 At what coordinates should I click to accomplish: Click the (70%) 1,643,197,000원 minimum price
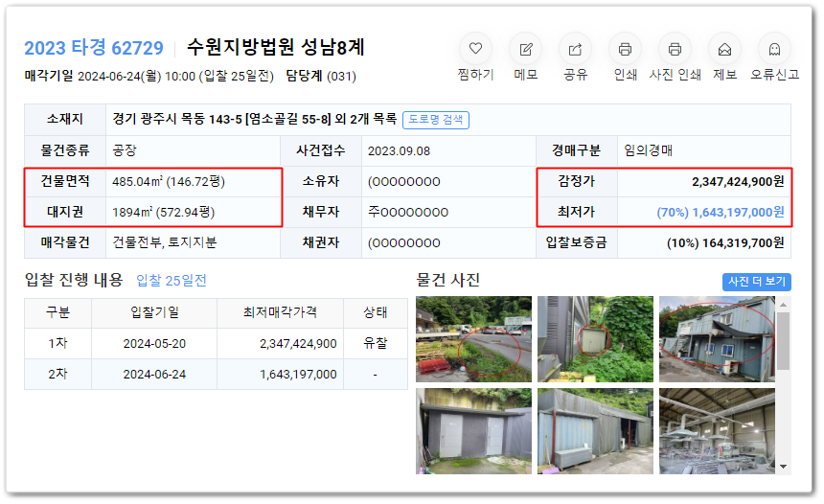point(720,213)
